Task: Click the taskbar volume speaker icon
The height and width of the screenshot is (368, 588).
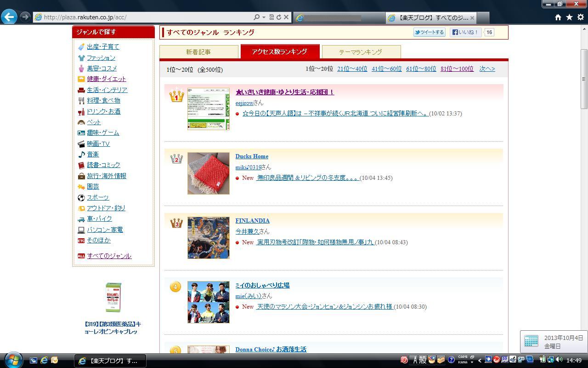Action: 559,360
